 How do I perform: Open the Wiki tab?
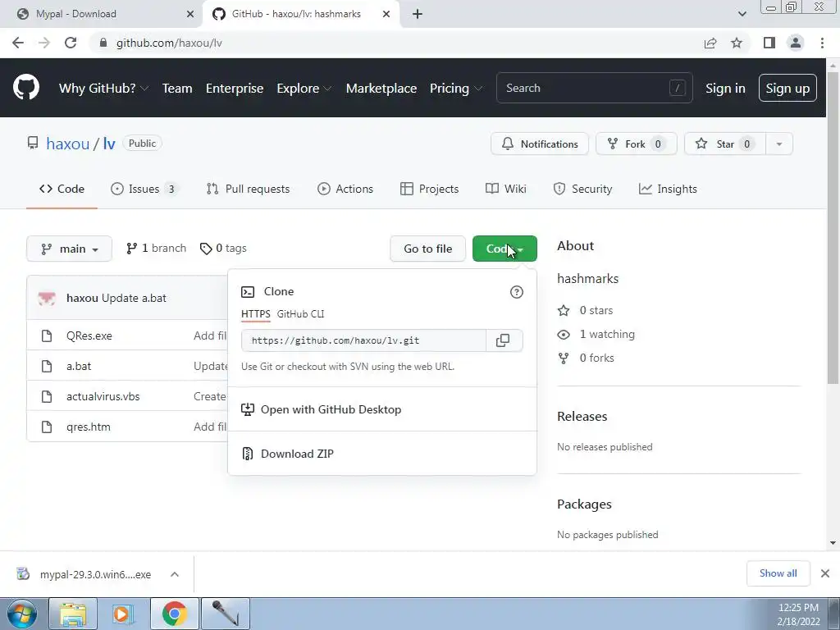[505, 189]
